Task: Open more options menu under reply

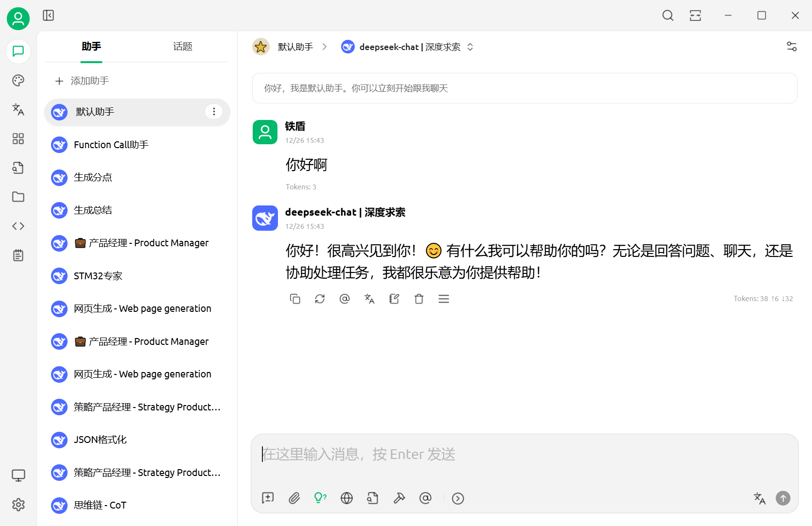Action: pyautogui.click(x=444, y=299)
